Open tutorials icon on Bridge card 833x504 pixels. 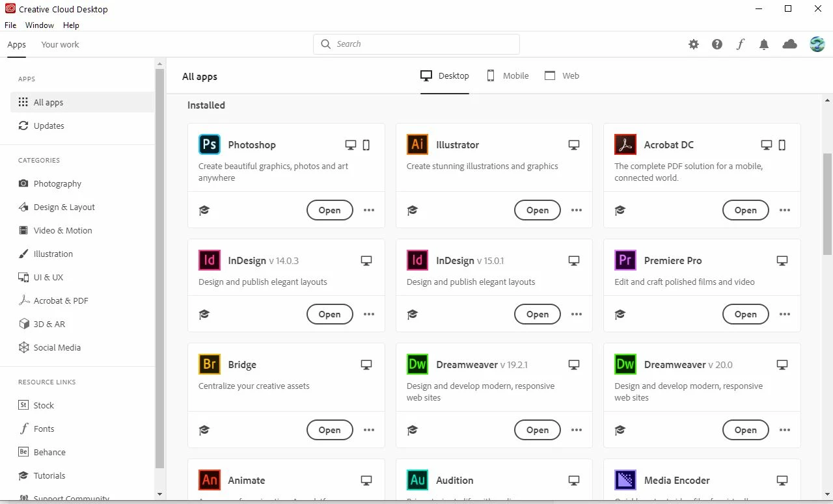[x=204, y=430]
